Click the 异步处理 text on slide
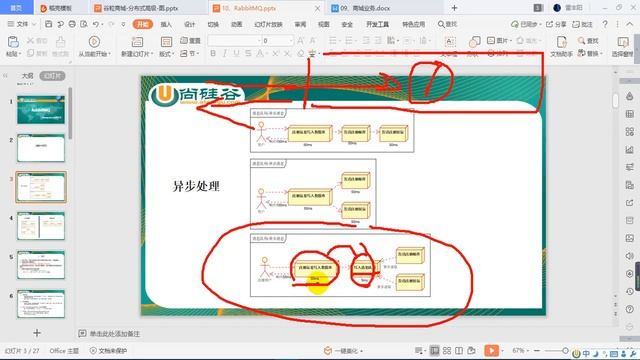 point(196,186)
